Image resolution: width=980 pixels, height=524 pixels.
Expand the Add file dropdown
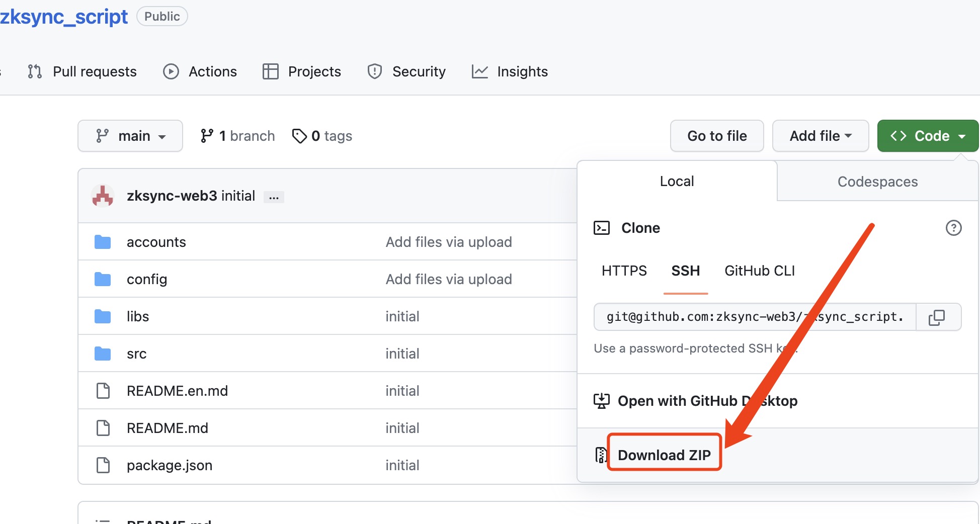point(821,136)
